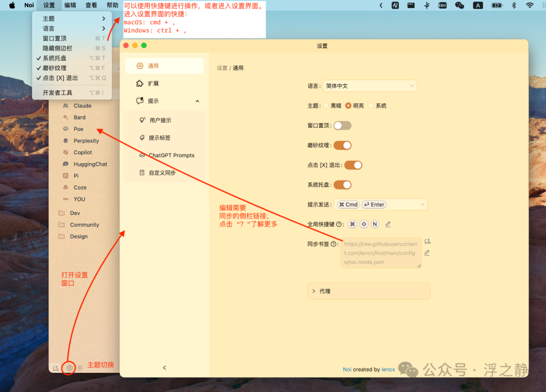Toggle the 点击 [X] 退出 switch

(x=353, y=165)
